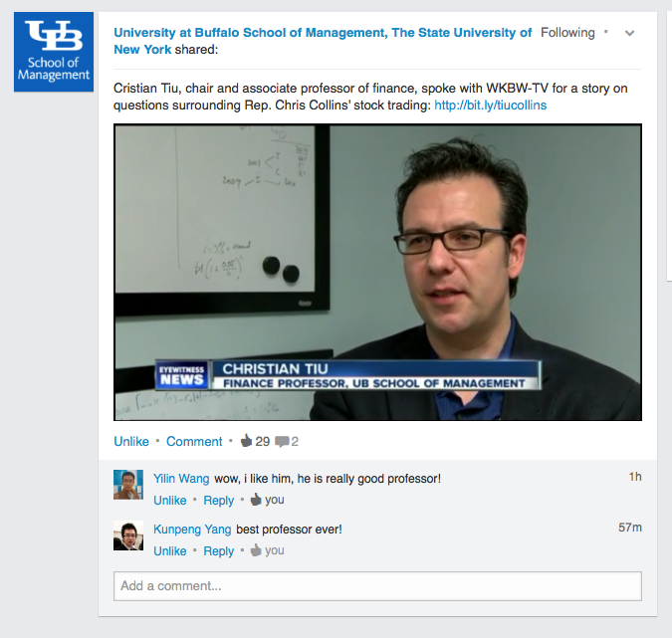Image resolution: width=672 pixels, height=638 pixels.
Task: Click the thumbs-up icon showing 29 likes
Action: coord(246,441)
